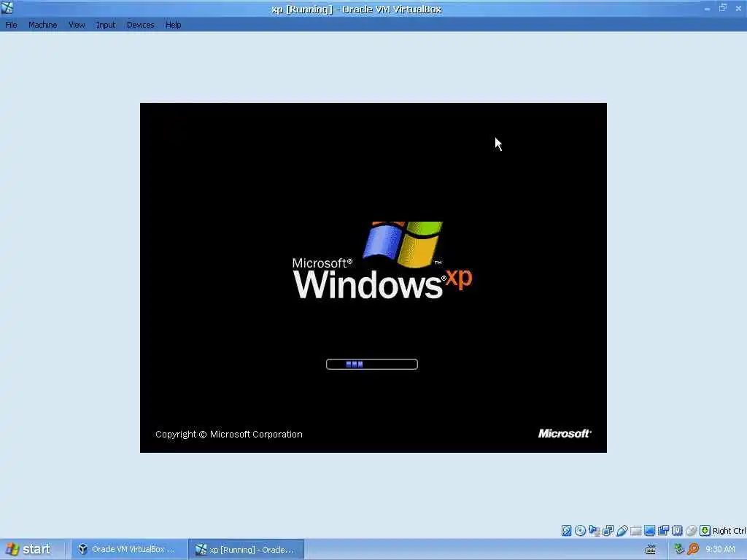The width and height of the screenshot is (747, 560).
Task: Click the xp [Running] taskbar button
Action: tap(247, 550)
